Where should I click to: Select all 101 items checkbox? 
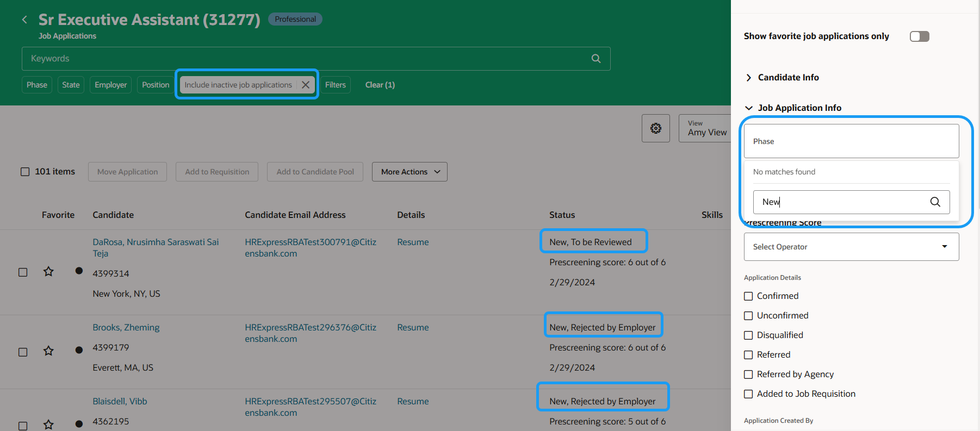click(25, 172)
